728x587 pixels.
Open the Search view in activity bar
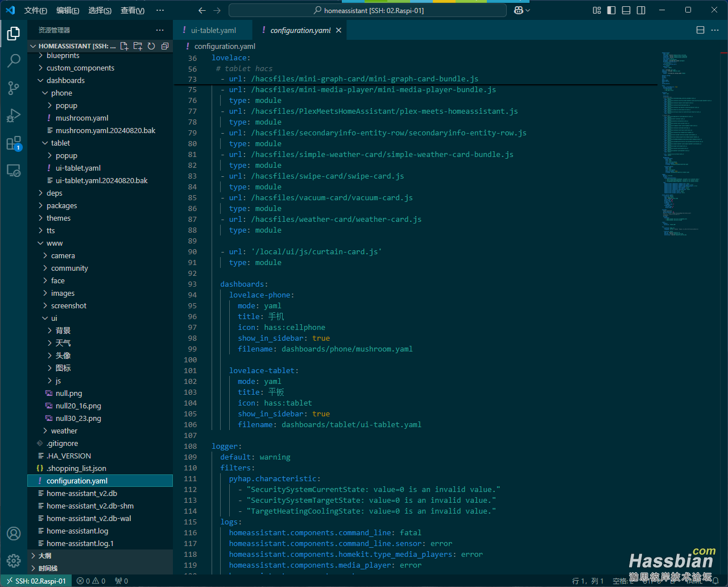click(x=14, y=60)
